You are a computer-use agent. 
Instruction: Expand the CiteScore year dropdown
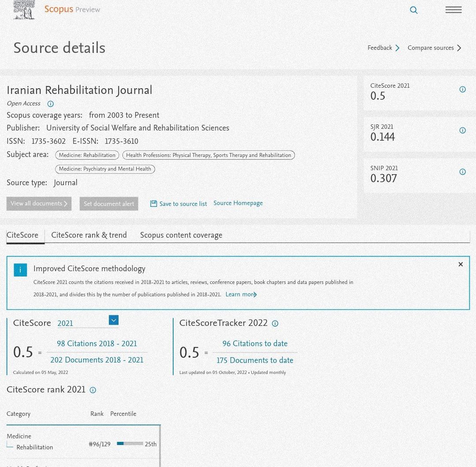point(114,320)
